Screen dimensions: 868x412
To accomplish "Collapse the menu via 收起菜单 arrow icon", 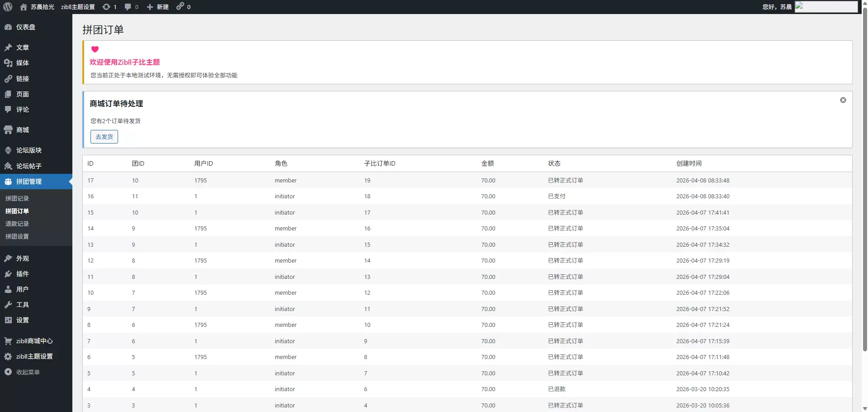I will 8,372.
